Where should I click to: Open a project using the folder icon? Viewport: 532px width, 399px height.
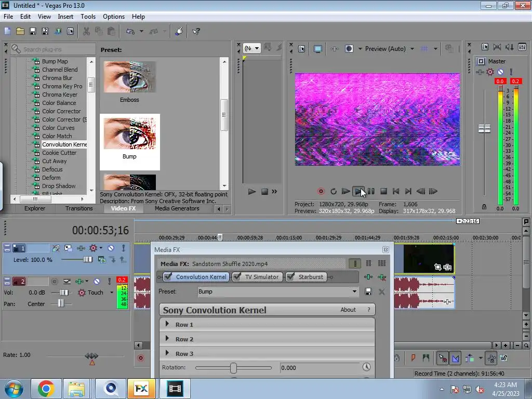point(20,32)
